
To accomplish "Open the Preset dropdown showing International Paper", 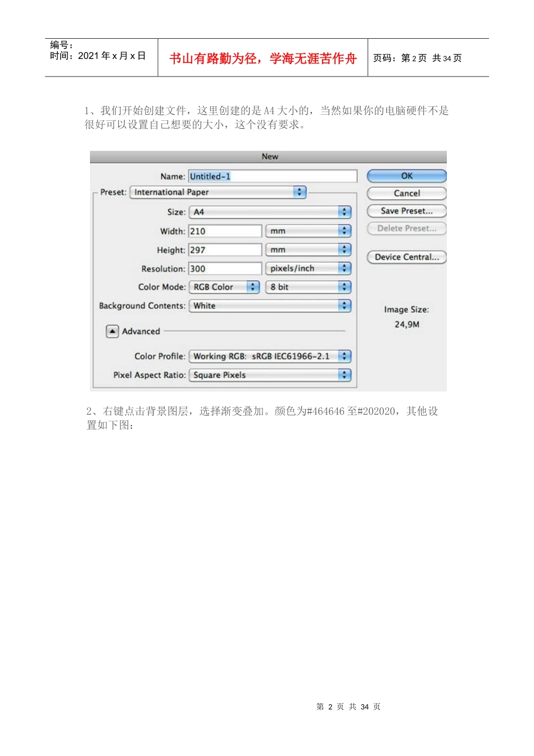I will pos(218,192).
